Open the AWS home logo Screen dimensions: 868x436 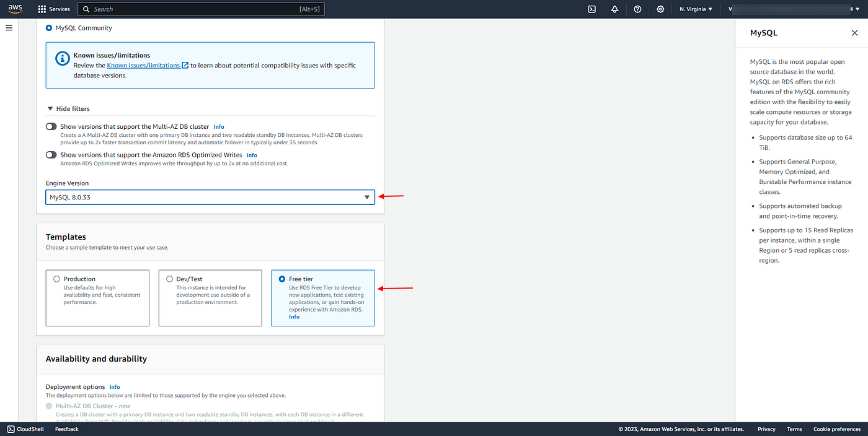pos(15,9)
